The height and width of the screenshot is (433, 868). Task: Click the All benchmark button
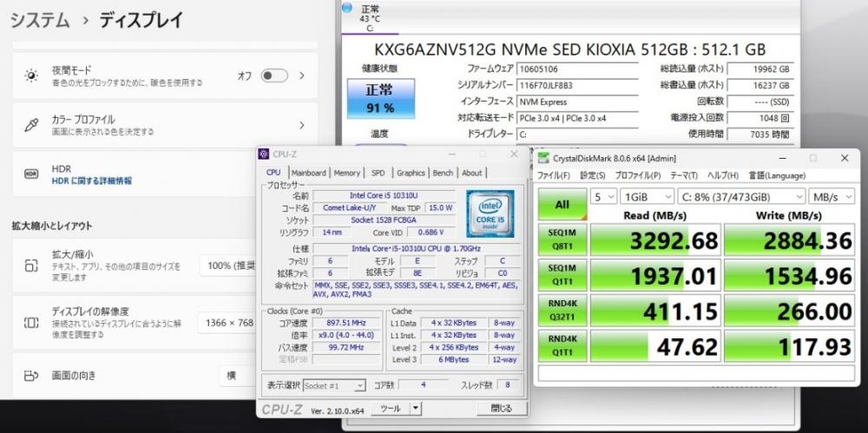pos(562,204)
